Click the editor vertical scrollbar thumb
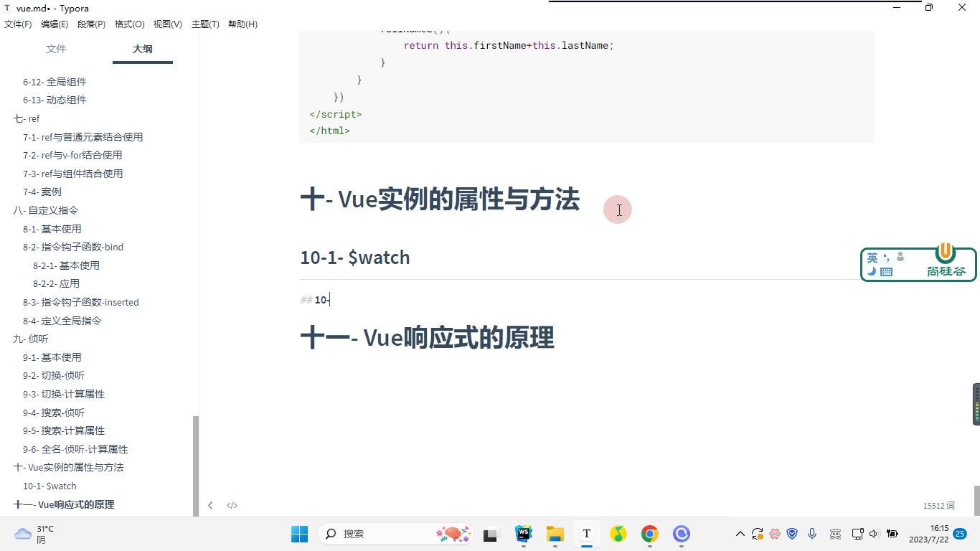The width and height of the screenshot is (980, 551). pyautogui.click(x=976, y=499)
